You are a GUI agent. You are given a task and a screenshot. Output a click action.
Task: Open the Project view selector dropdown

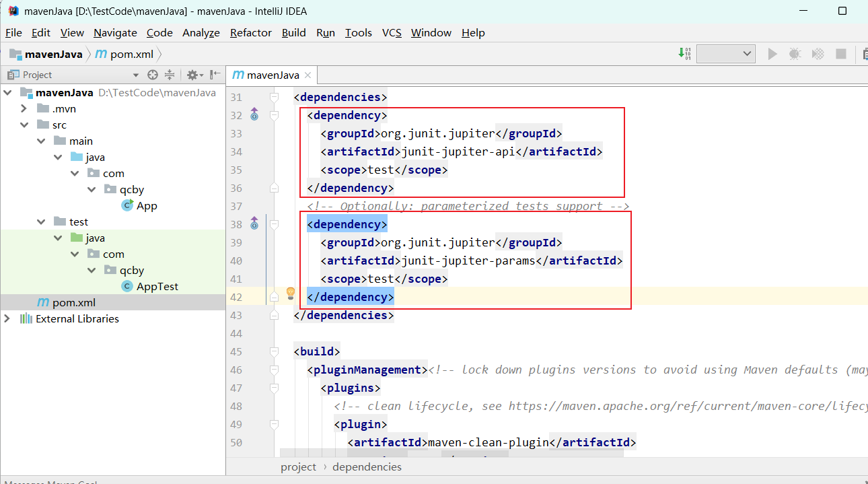tap(135, 75)
